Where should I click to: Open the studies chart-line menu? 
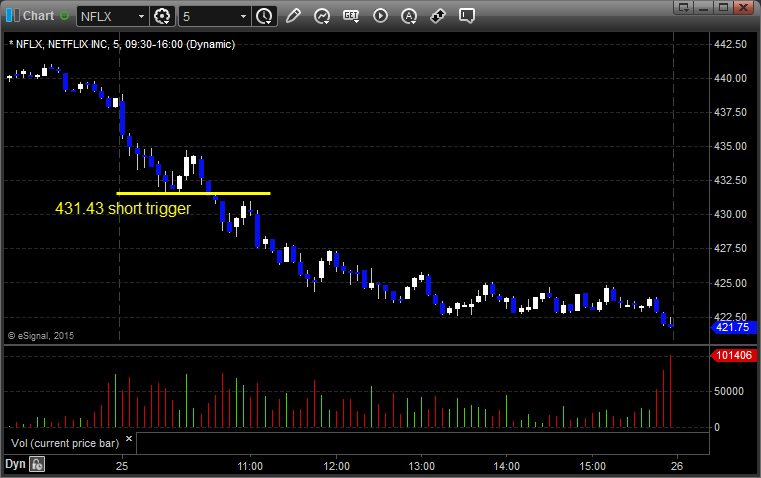(322, 16)
